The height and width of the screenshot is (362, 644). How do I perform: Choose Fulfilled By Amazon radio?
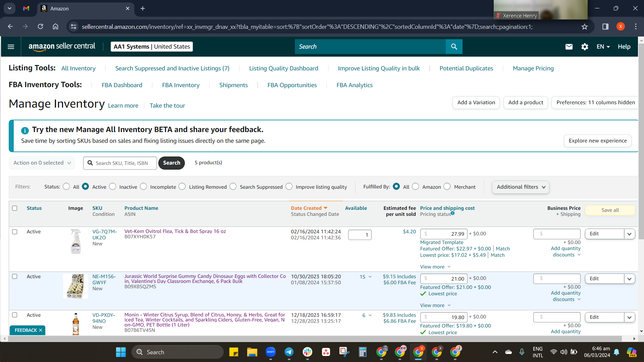(x=416, y=186)
